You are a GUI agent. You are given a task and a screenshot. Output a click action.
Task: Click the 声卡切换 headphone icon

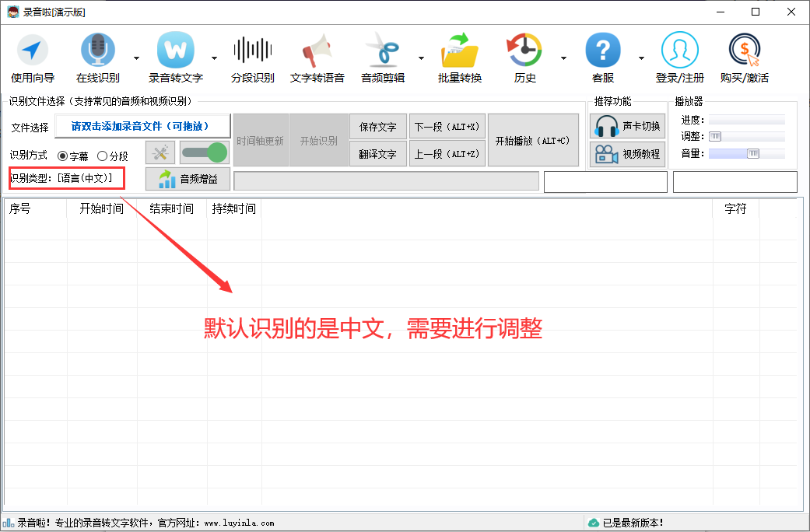606,127
